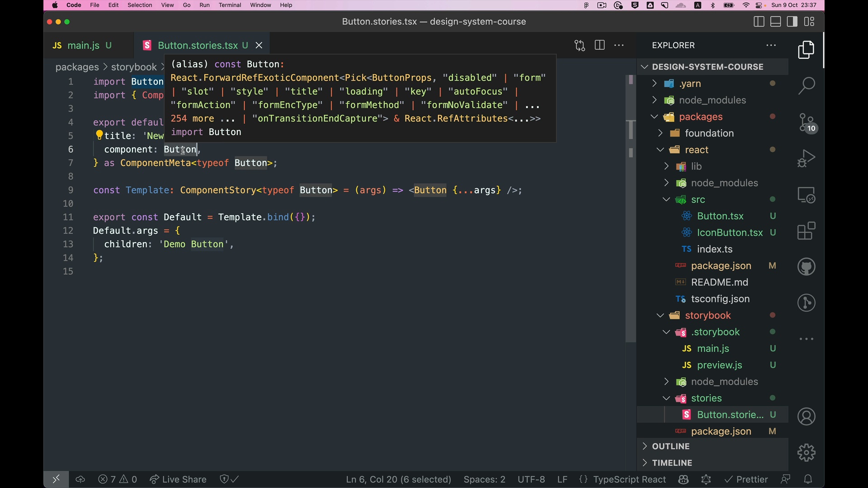This screenshot has height=488, width=868.
Task: Click the split editor right icon
Action: tap(599, 45)
